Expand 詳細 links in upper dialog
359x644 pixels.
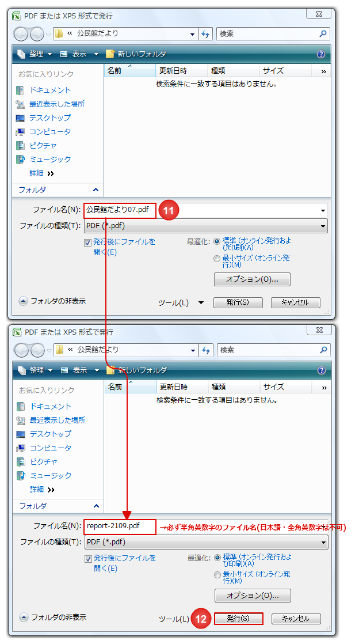[x=41, y=173]
